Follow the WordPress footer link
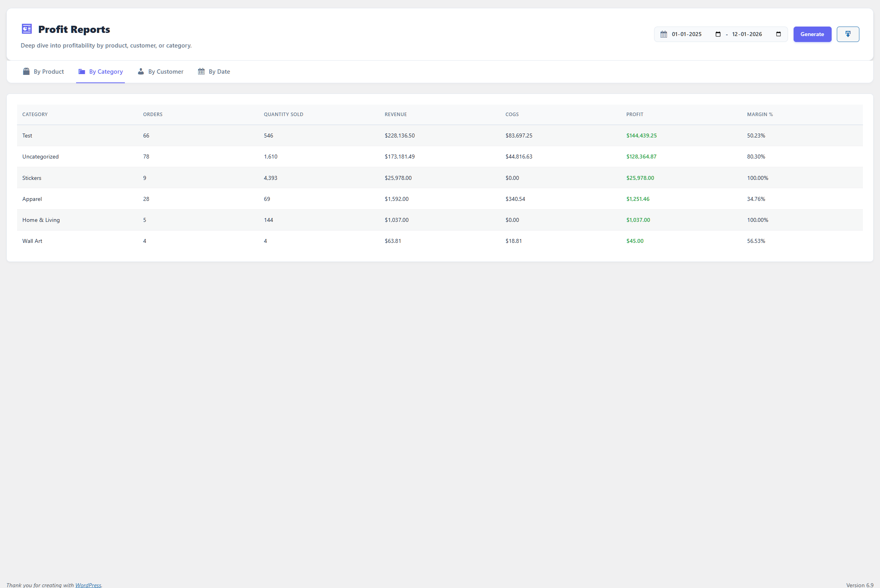This screenshot has width=880, height=588. tap(88, 585)
